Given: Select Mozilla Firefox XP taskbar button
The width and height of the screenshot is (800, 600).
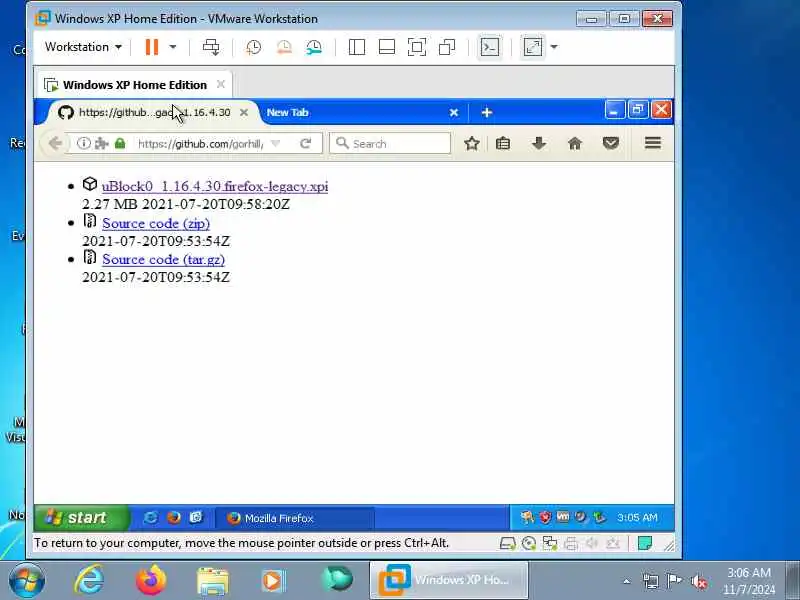Looking at the screenshot, I should pyautogui.click(x=294, y=518).
